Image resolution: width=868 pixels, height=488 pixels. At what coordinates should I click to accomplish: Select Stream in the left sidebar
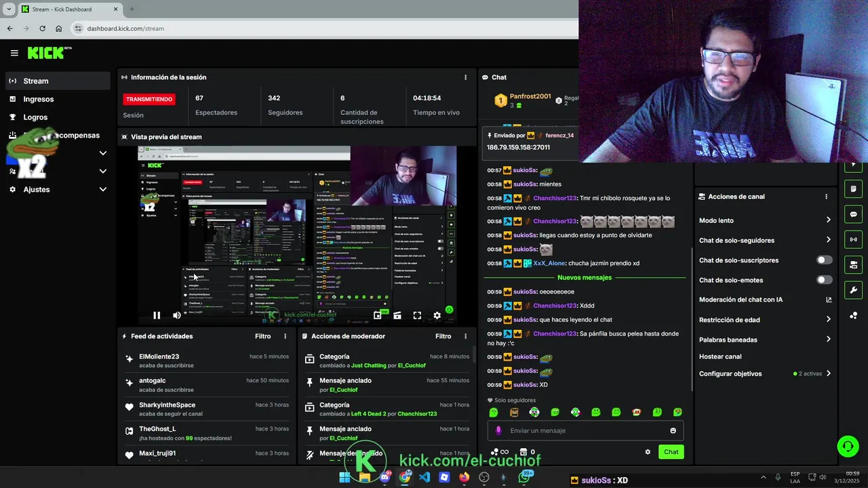point(58,81)
